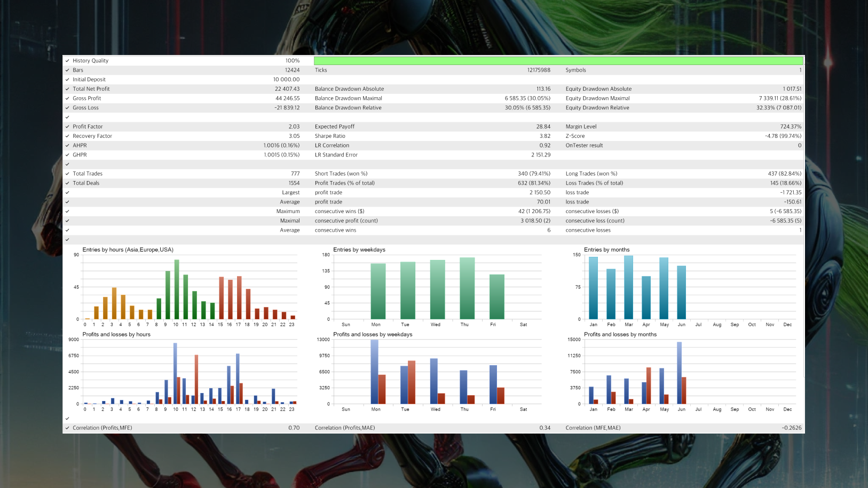This screenshot has height=488, width=868.
Task: Toggle the Total Trades row checkmark
Action: pos(68,174)
